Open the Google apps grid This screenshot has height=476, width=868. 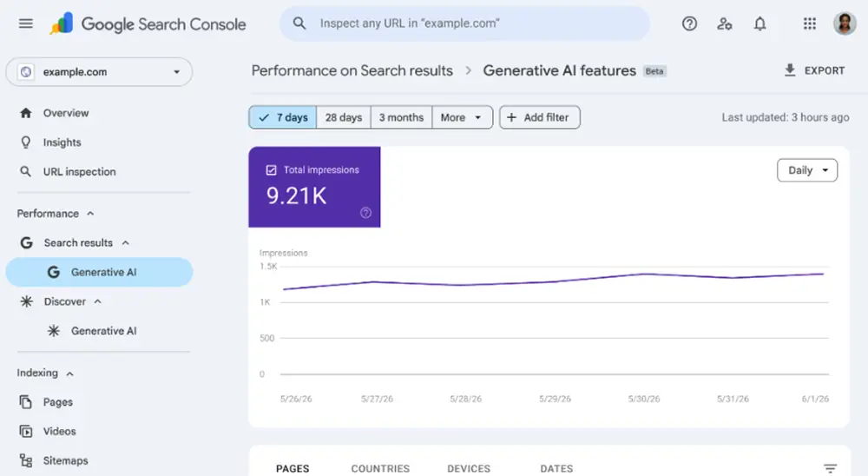pos(809,23)
